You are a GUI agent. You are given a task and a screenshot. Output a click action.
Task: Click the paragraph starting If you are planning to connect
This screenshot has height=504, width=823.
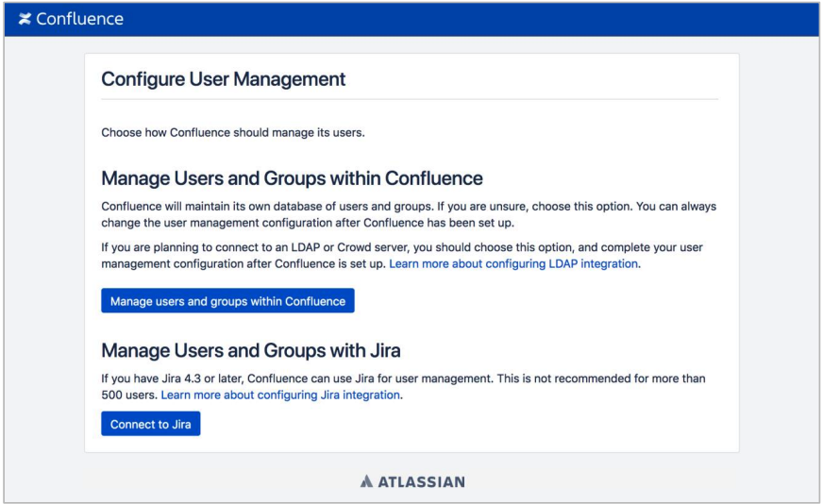click(402, 256)
